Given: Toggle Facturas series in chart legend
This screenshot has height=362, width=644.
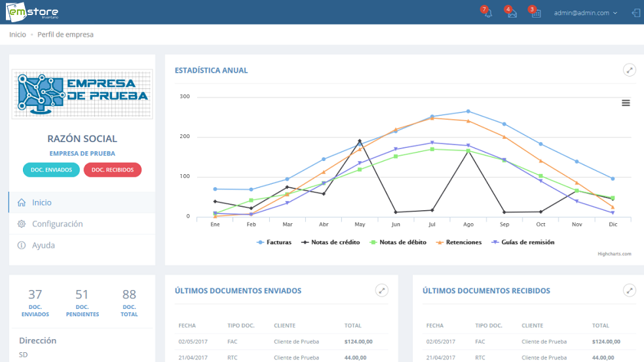Looking at the screenshot, I should tap(274, 242).
